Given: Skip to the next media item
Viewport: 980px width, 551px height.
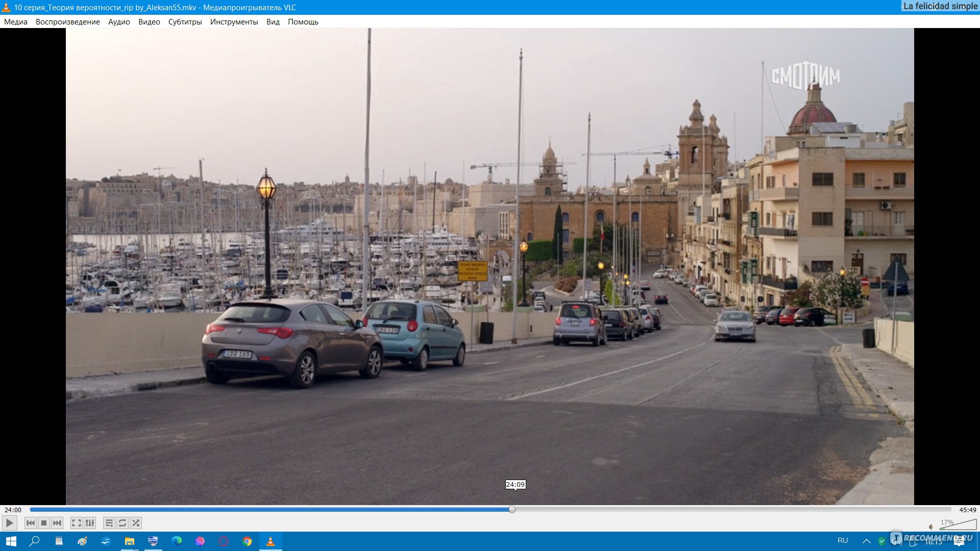Looking at the screenshot, I should [x=57, y=523].
